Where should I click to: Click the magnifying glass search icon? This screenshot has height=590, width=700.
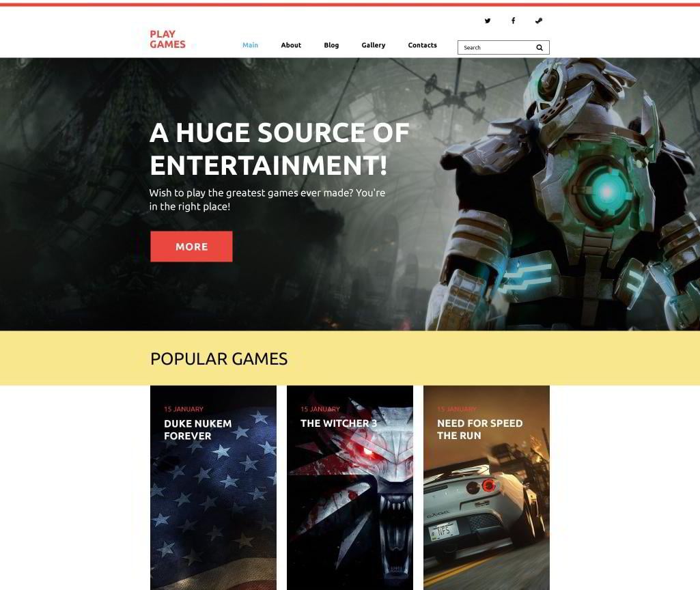coord(540,48)
